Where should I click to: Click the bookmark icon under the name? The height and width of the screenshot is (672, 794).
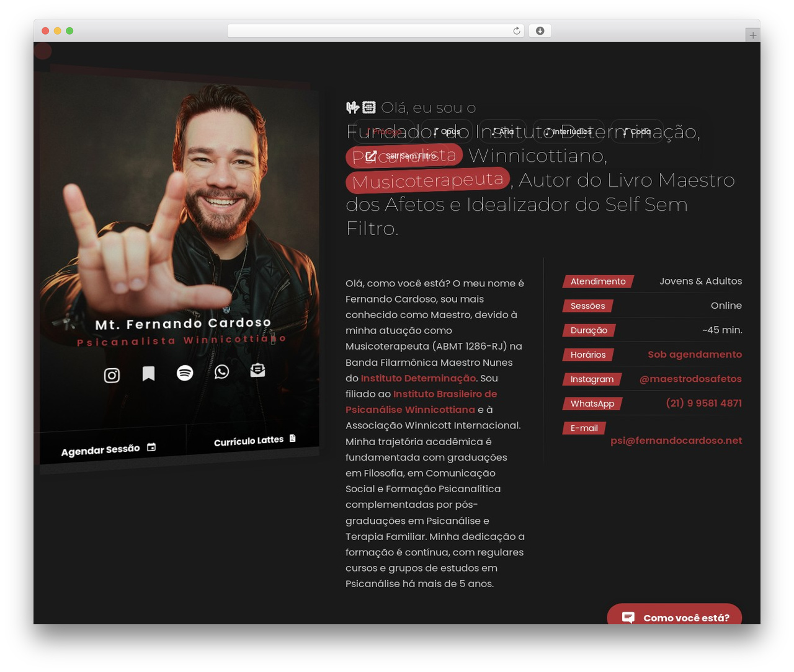coord(148,373)
